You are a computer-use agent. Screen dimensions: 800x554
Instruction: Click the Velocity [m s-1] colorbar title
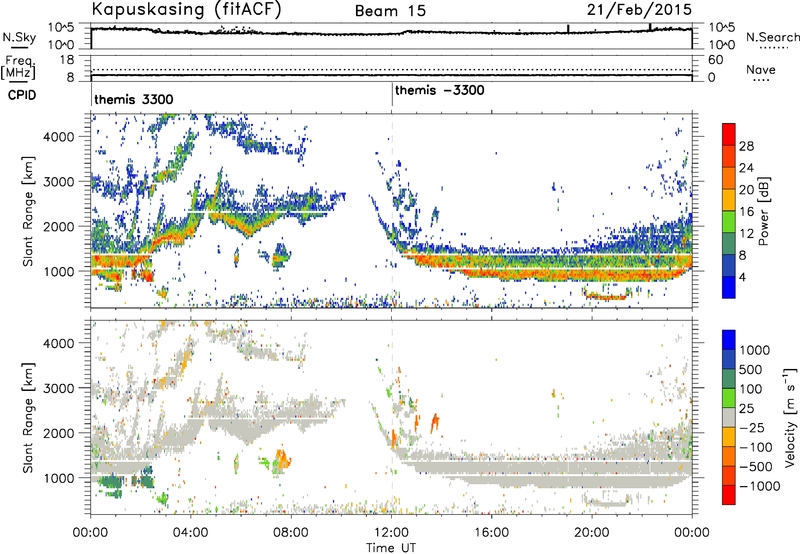[x=790, y=417]
